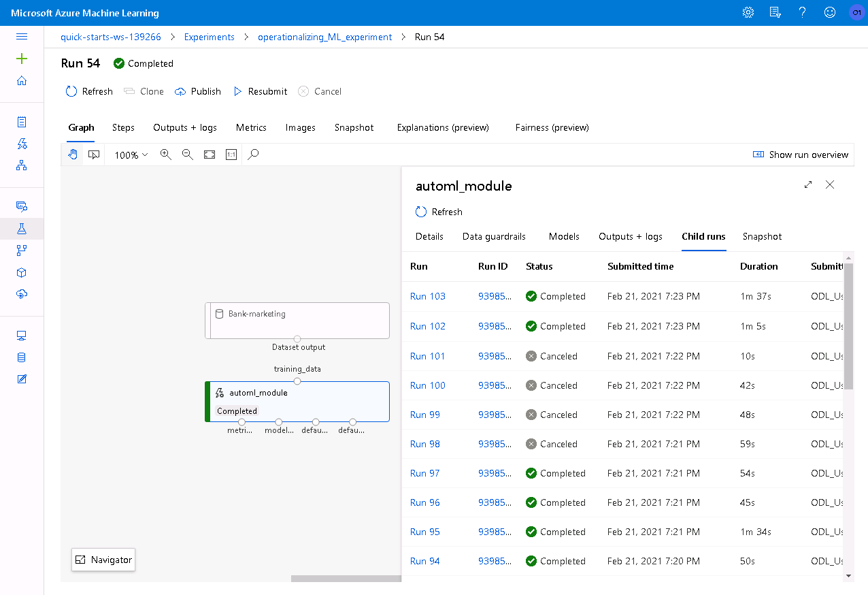Open the help question mark icon
Screen dimensions: 868x595
(x=803, y=12)
